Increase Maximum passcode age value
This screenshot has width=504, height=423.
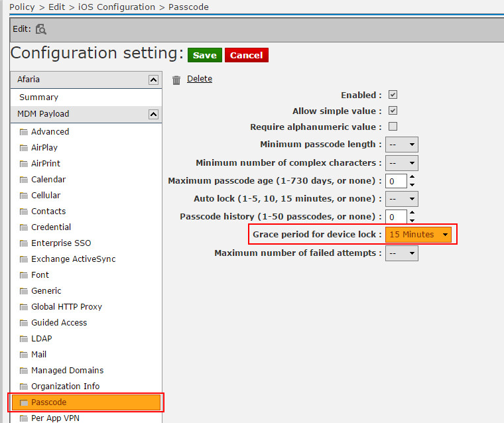412,177
